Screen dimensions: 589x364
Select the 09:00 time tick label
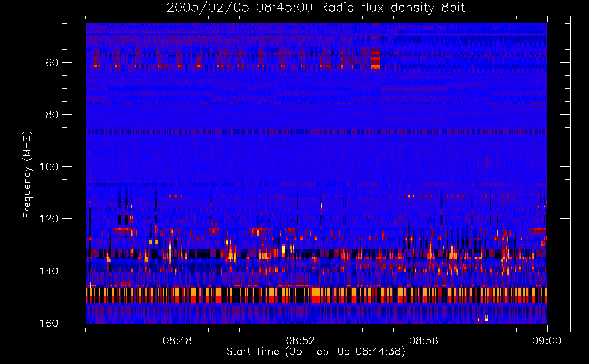click(x=546, y=341)
